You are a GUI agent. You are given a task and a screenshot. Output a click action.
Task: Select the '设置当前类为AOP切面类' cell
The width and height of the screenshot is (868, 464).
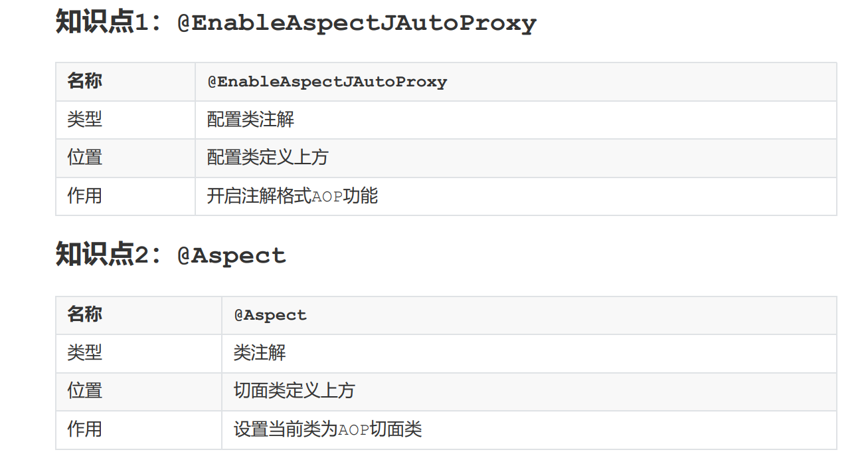tap(327, 429)
